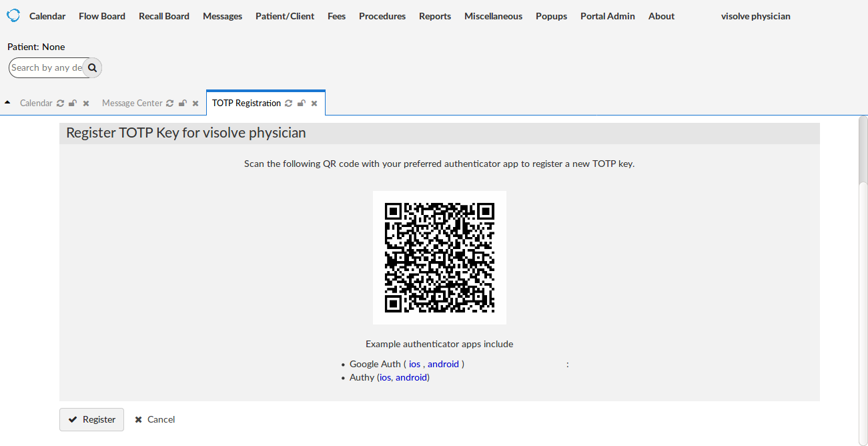
Task: Click the OpenEMR logo icon
Action: [13, 15]
